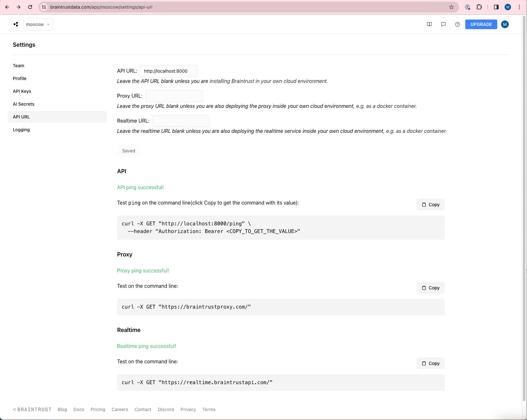The width and height of the screenshot is (527, 420).
Task: Open the feedback chat bubble icon
Action: pyautogui.click(x=443, y=24)
